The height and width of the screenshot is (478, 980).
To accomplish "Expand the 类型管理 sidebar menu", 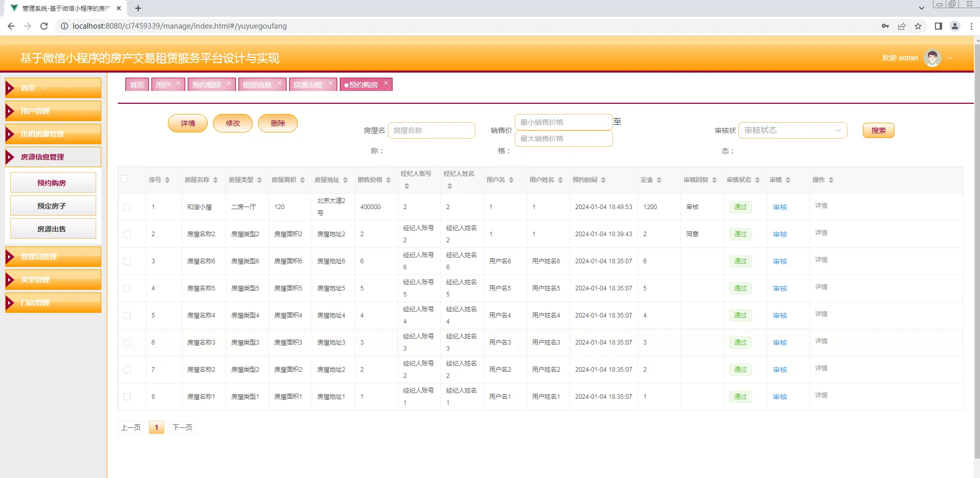I will (x=53, y=280).
